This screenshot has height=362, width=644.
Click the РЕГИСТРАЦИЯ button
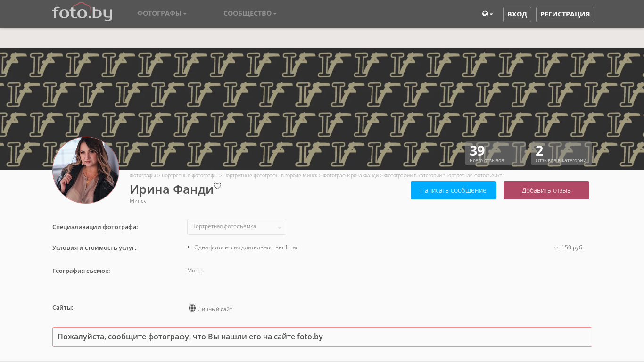(x=565, y=14)
